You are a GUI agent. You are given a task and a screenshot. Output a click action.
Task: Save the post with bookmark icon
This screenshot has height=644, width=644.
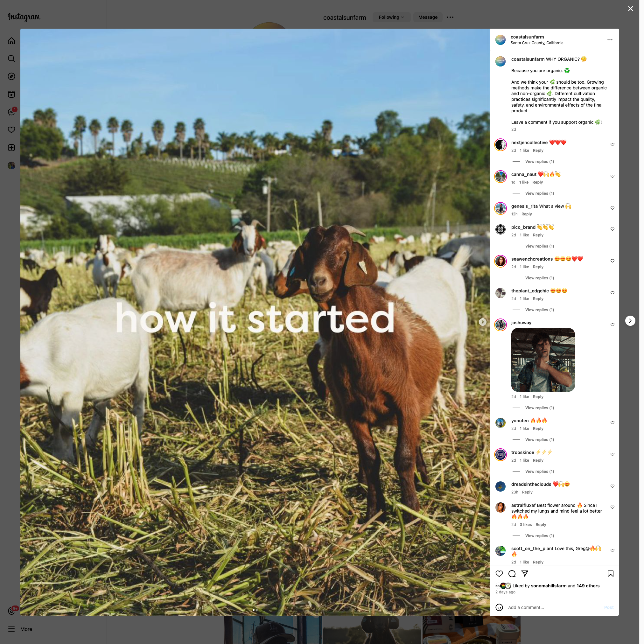[610, 573]
